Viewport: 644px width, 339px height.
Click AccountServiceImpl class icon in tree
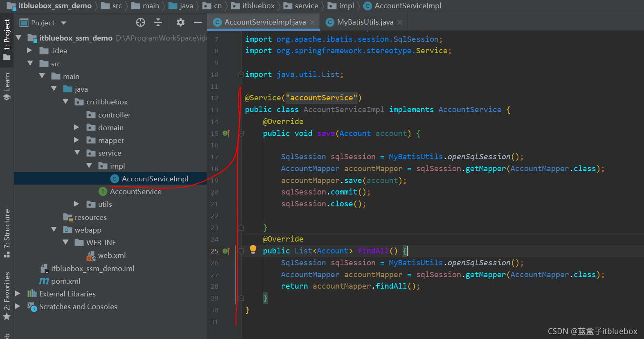pos(115,179)
